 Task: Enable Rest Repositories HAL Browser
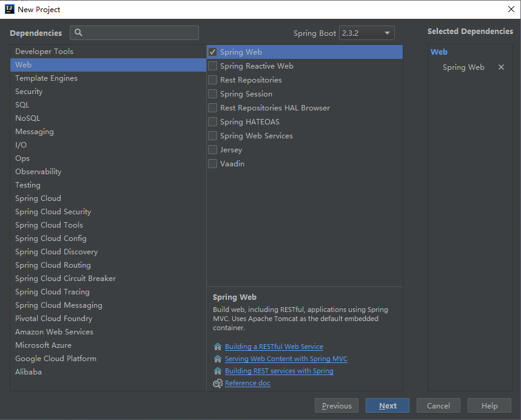pos(213,108)
